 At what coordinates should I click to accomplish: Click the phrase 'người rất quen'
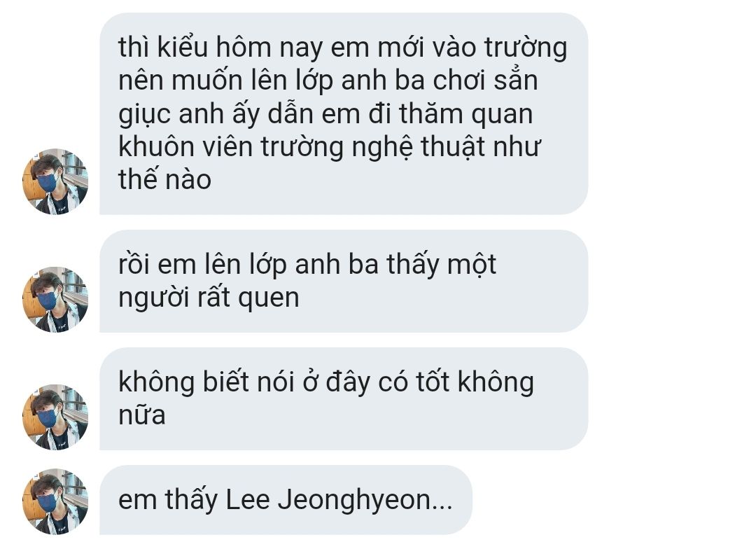pyautogui.click(x=209, y=298)
